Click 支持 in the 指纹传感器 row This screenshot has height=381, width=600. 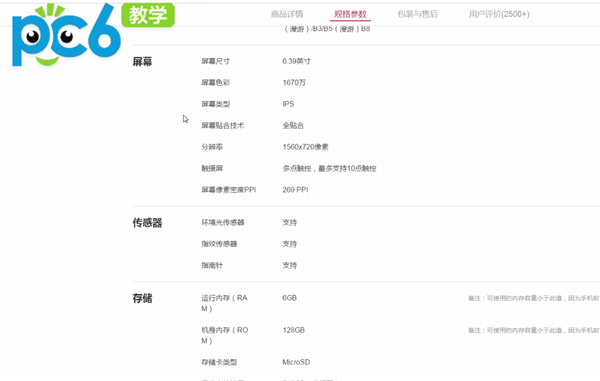(290, 244)
